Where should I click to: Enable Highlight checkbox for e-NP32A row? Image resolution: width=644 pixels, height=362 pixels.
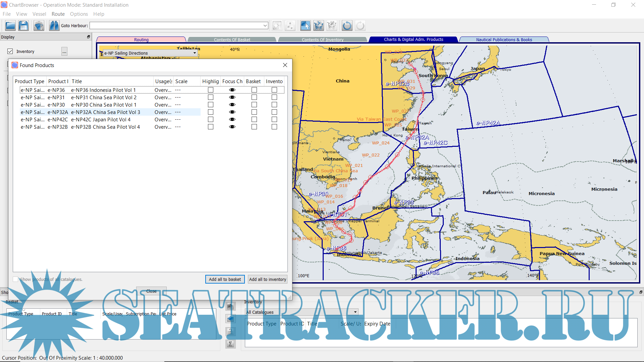211,112
